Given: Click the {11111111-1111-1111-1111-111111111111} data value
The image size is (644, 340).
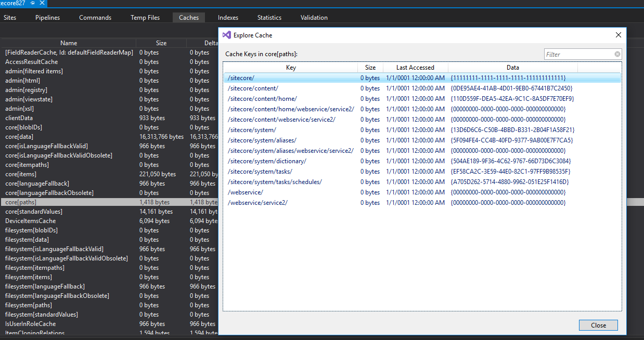Looking at the screenshot, I should pos(508,78).
